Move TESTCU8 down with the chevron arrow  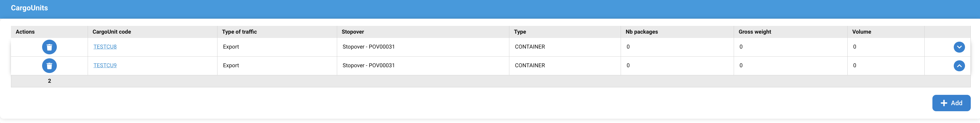point(959,47)
